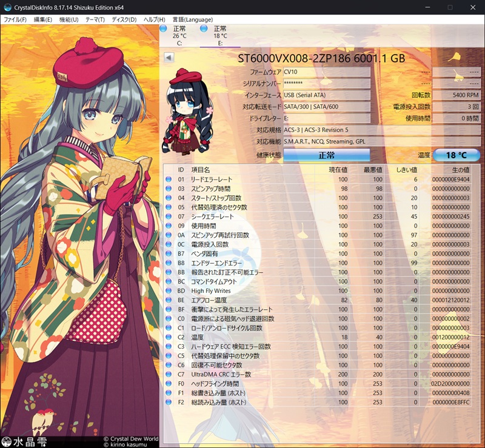
Task: Select the F2 総読み込み量 (ホスト) row name
Action: pos(219,402)
